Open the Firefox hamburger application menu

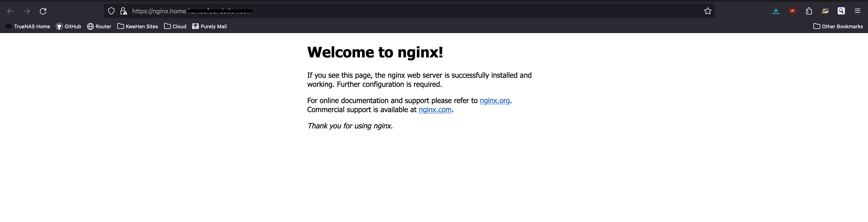[x=858, y=11]
